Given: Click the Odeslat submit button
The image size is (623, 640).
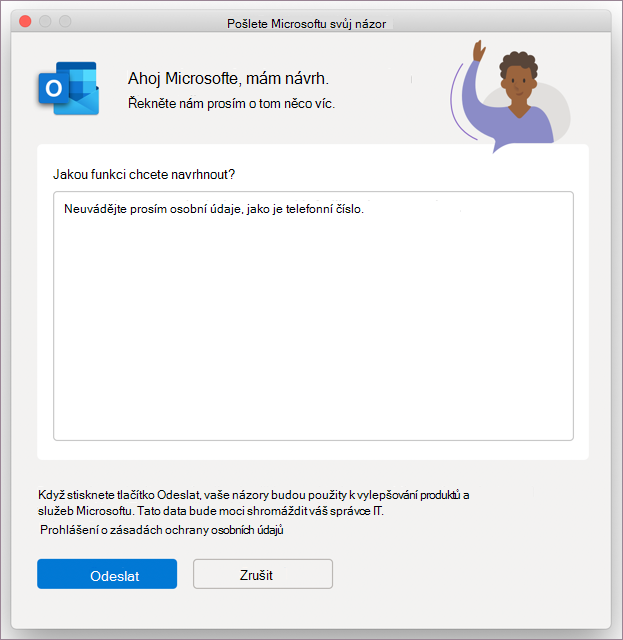Looking at the screenshot, I should click(x=107, y=574).
